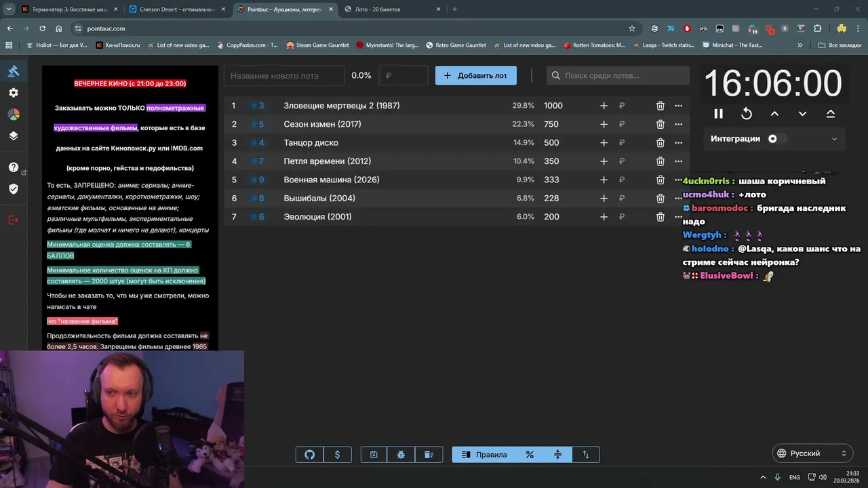The image size is (868, 488).
Task: Open Minichat bookmark
Action: coord(733,45)
